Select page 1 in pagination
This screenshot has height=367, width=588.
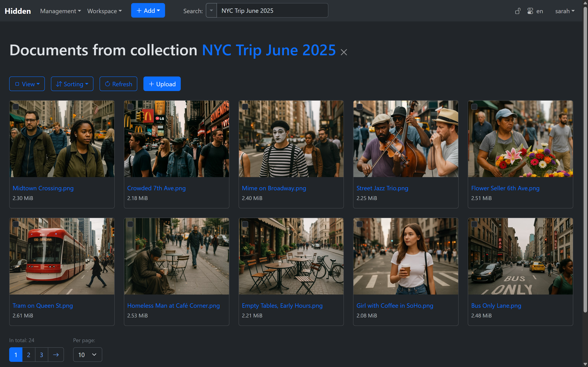click(x=16, y=355)
